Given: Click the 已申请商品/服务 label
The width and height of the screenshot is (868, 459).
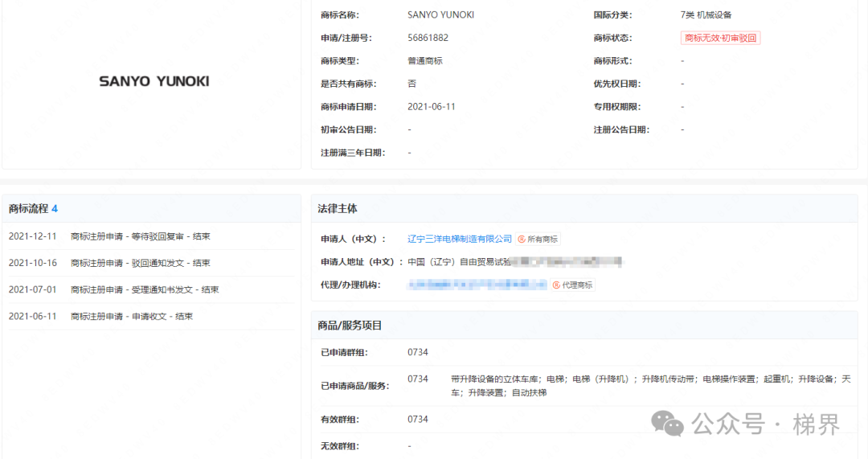Looking at the screenshot, I should 355,386.
